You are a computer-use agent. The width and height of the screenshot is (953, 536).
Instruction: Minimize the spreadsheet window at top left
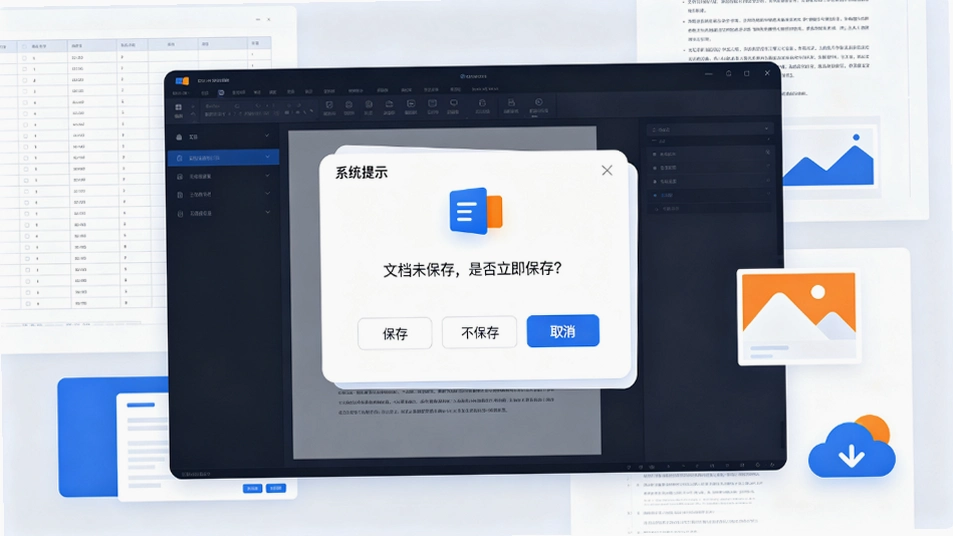[258, 19]
